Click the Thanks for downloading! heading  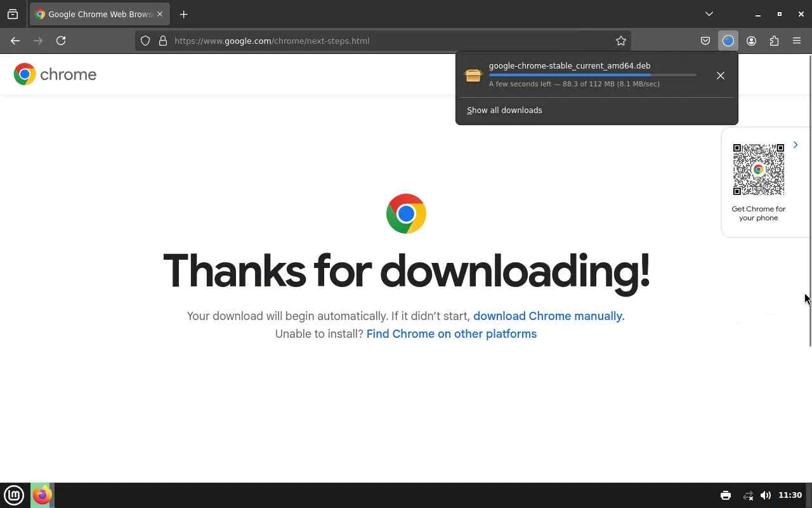[x=406, y=271]
